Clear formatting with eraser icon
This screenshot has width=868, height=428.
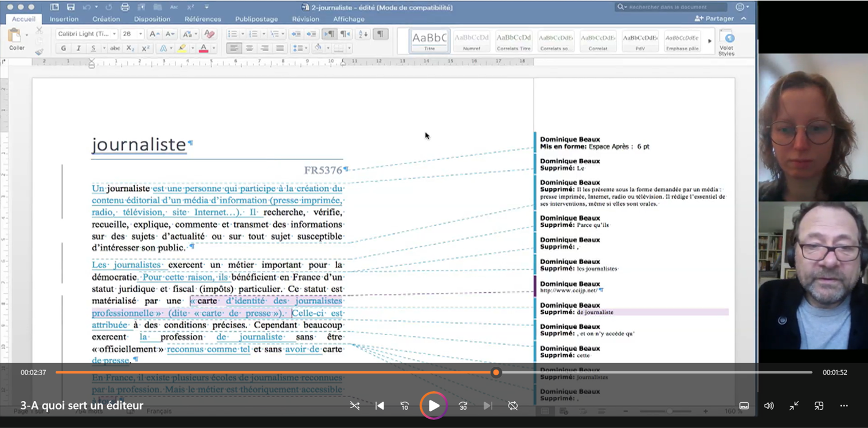(209, 34)
